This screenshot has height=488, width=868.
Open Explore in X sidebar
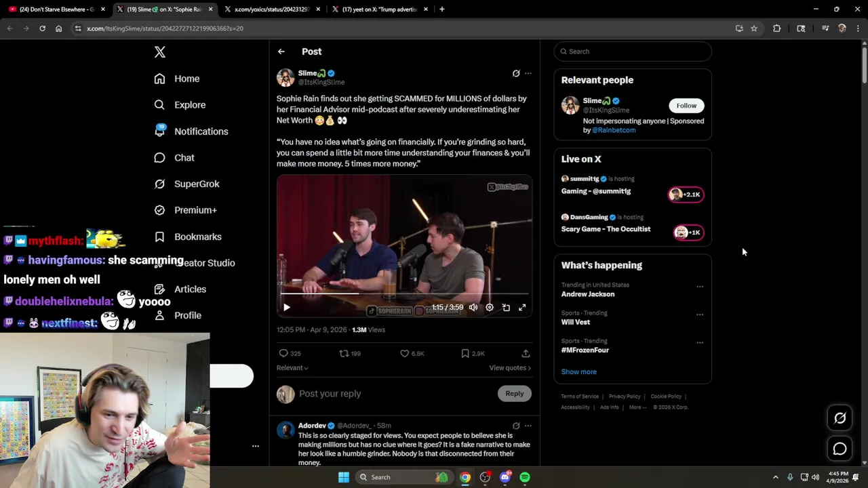pyautogui.click(x=180, y=105)
